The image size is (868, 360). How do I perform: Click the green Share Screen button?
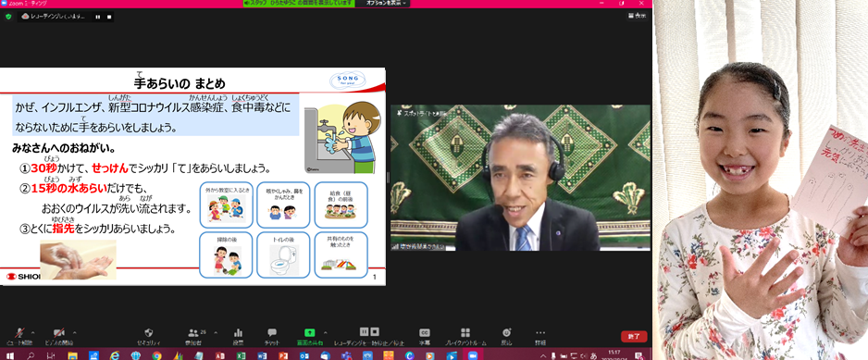coord(309,336)
